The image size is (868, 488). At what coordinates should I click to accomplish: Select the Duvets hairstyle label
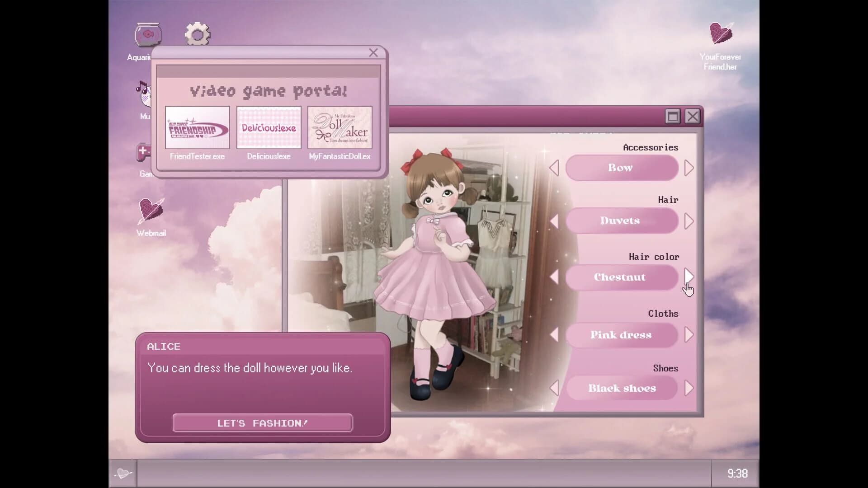621,221
